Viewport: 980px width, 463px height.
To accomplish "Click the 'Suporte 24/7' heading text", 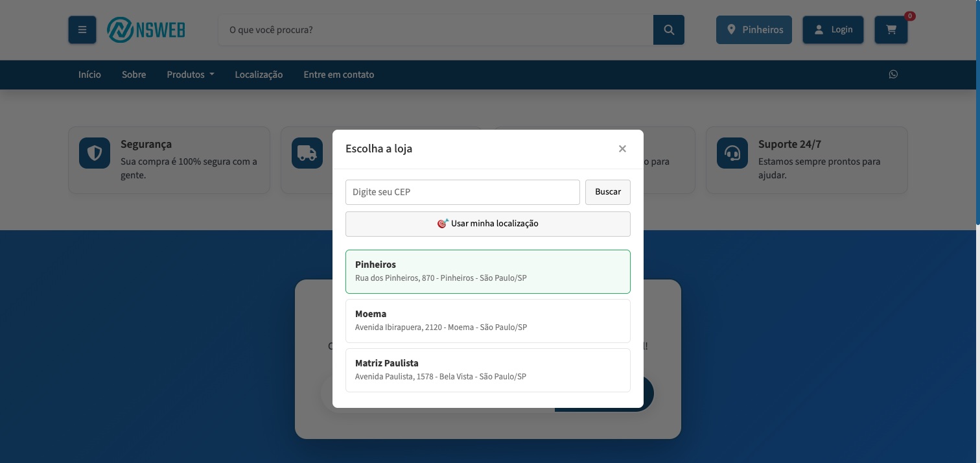I will (x=789, y=144).
